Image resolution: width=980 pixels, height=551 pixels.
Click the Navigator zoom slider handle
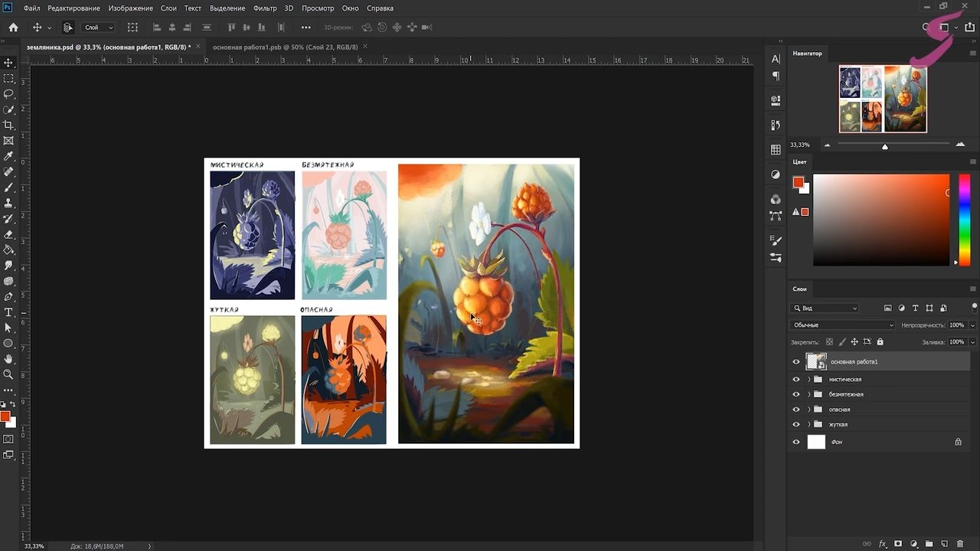click(x=885, y=146)
